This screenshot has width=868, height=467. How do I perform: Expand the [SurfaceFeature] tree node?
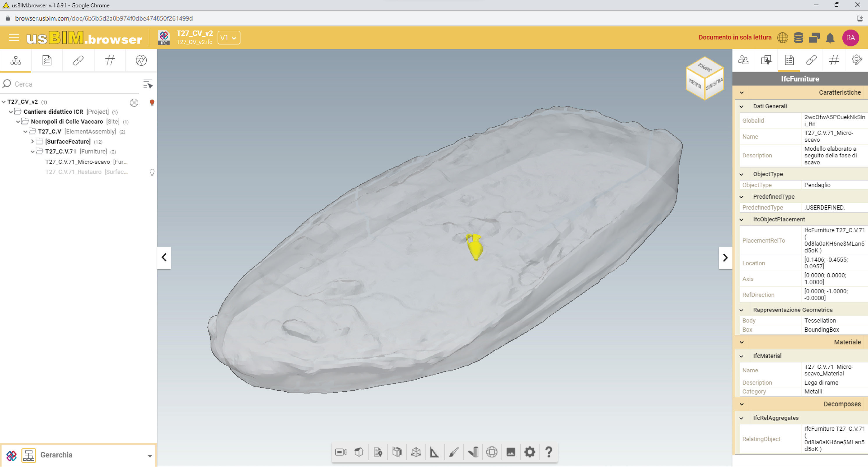[32, 142]
